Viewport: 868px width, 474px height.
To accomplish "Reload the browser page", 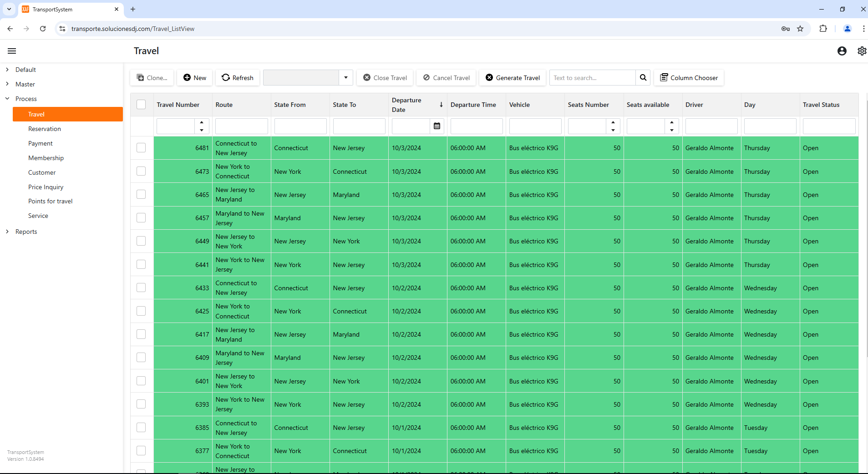I will [x=43, y=29].
